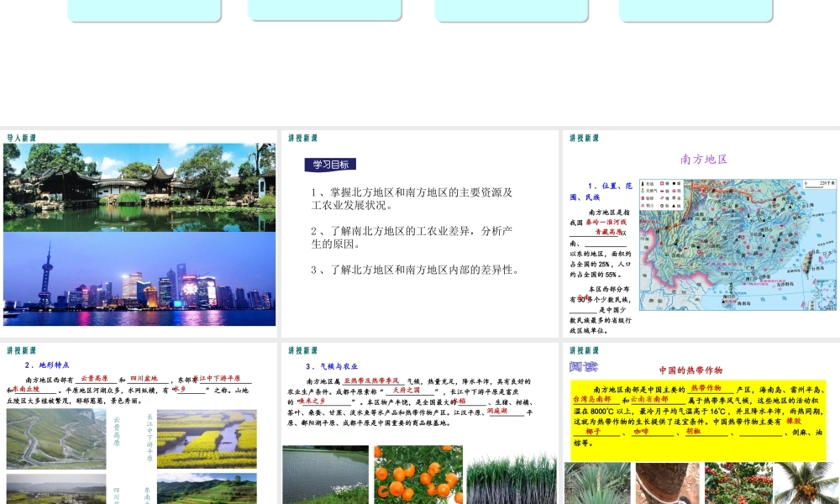Click the rubber tree tapping image
Image resolution: width=840 pixels, height=504 pixels.
point(667,483)
